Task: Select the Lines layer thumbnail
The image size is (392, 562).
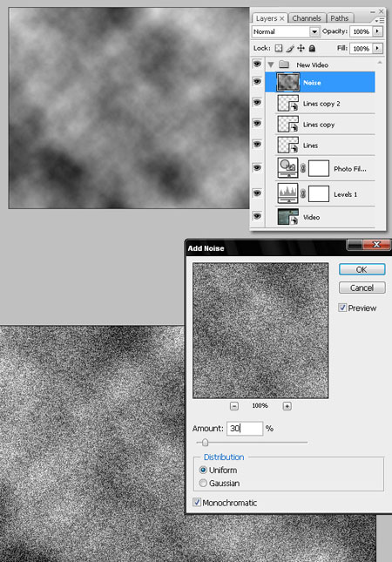Action: tap(287, 145)
